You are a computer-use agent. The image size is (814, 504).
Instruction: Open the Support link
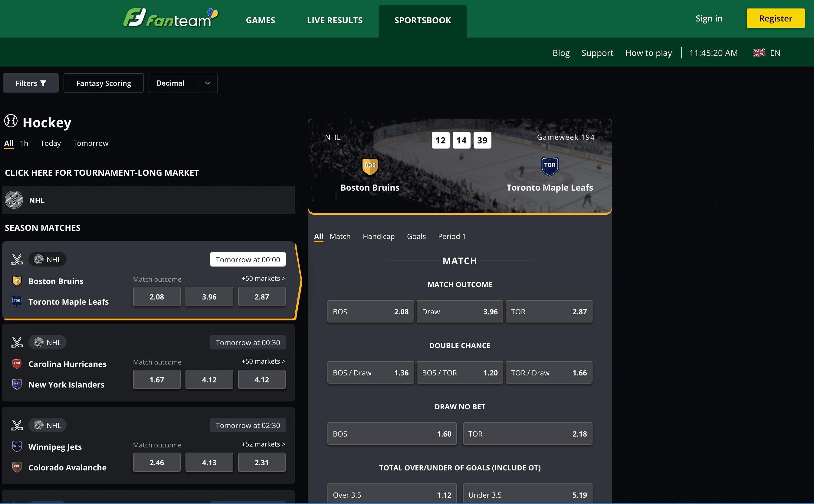(x=597, y=53)
